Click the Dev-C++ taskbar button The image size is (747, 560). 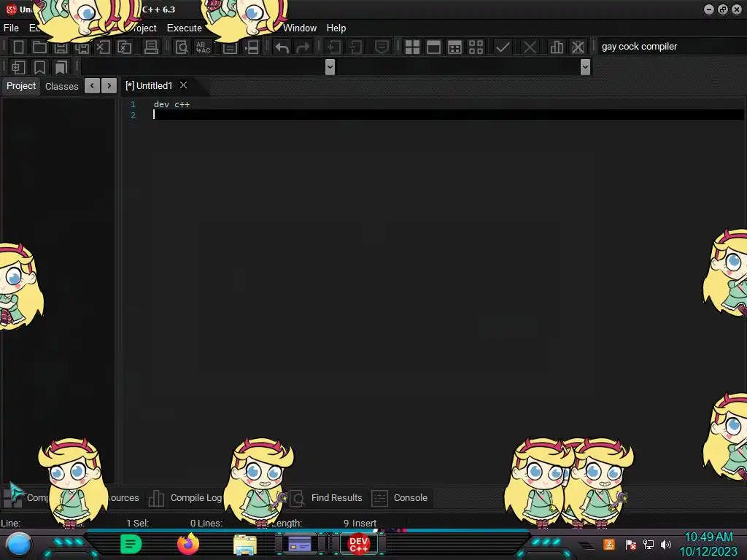[358, 544]
